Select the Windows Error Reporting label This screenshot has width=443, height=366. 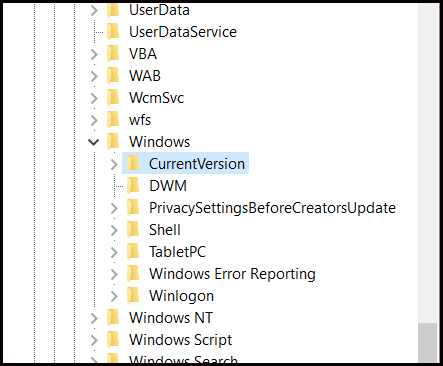[232, 274]
